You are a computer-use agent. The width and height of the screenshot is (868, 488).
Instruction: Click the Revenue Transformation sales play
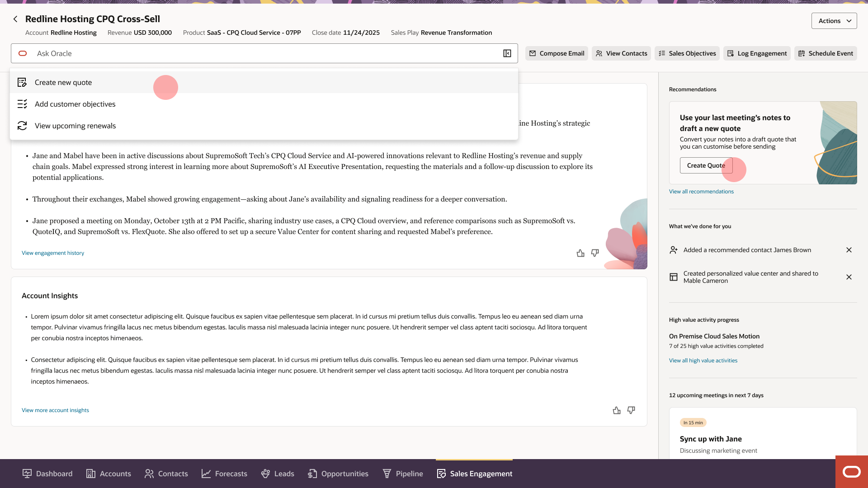(456, 33)
